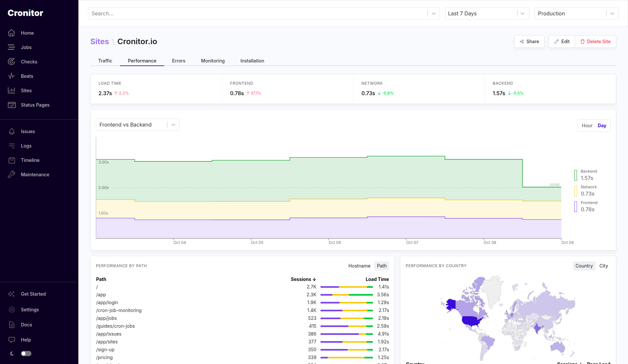The height and width of the screenshot is (364, 628).
Task: Click the /app/login path row
Action: tap(242, 303)
